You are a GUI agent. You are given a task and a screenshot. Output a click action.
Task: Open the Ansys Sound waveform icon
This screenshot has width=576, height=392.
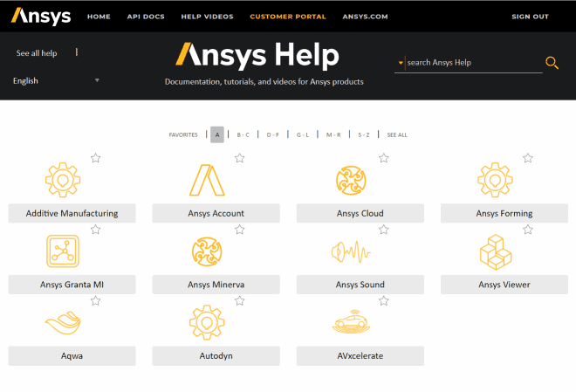pyautogui.click(x=351, y=251)
